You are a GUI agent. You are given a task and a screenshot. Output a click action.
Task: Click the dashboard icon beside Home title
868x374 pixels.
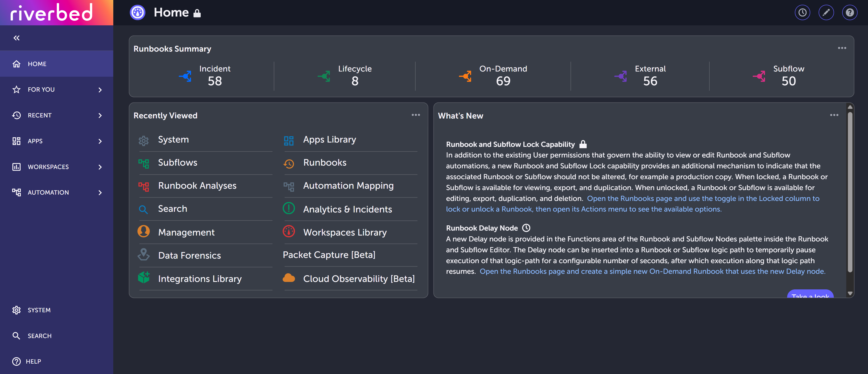(x=137, y=13)
